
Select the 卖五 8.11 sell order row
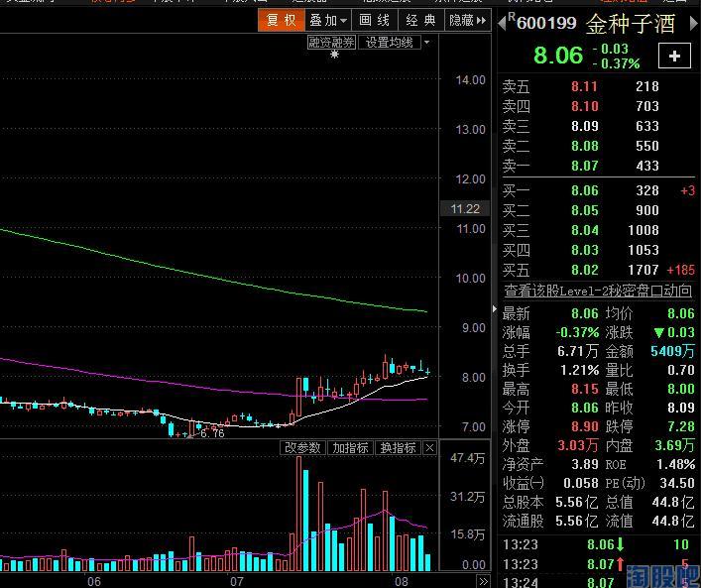598,86
